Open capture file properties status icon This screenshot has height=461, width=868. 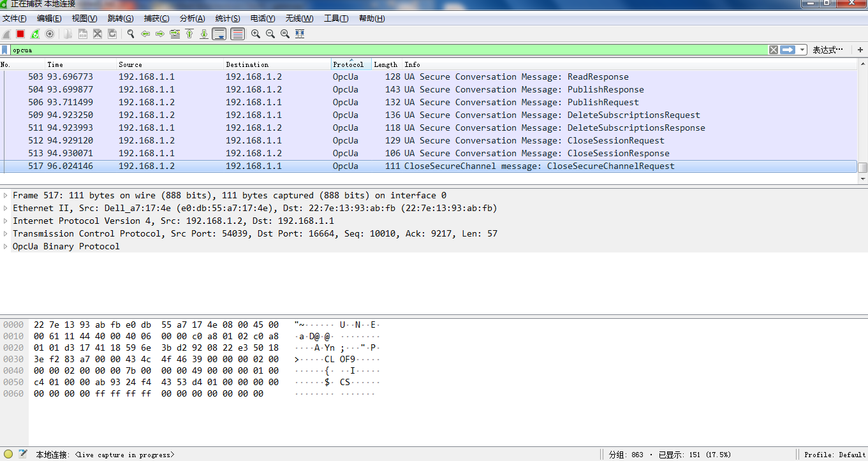click(23, 455)
